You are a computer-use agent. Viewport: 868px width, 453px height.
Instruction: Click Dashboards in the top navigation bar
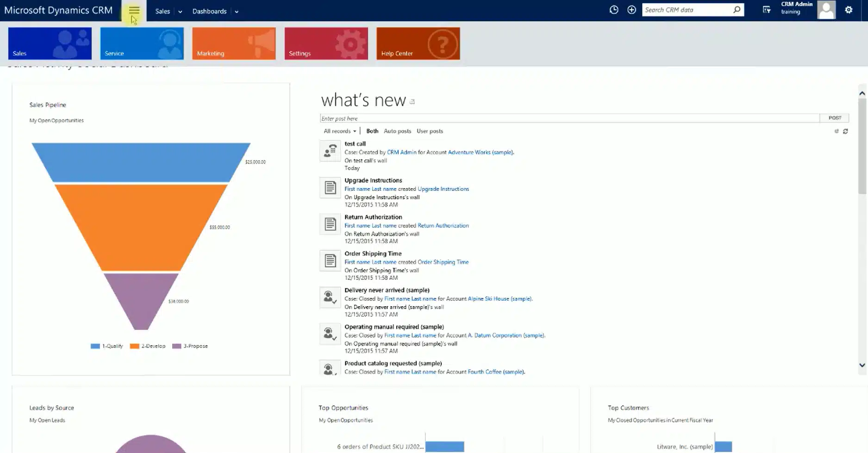point(209,11)
